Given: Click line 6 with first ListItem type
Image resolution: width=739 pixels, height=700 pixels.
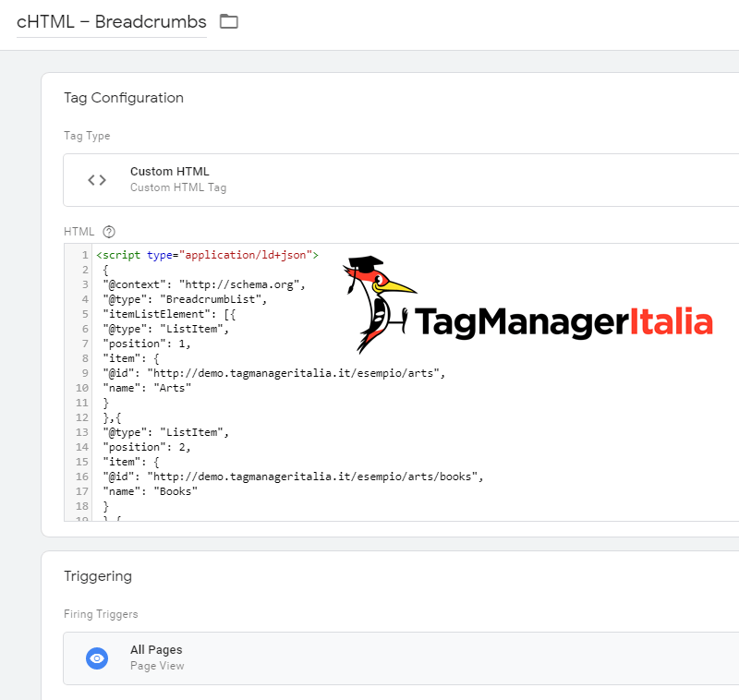Looking at the screenshot, I should click(166, 329).
